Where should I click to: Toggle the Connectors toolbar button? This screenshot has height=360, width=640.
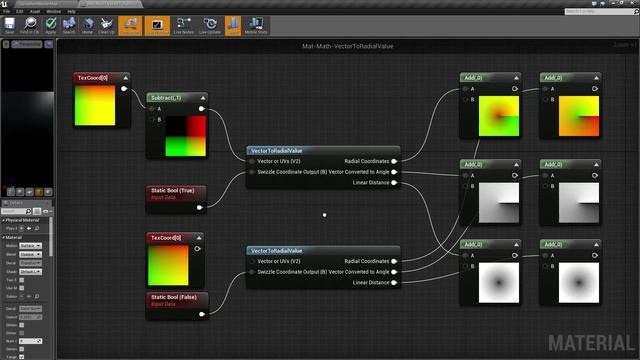130,26
